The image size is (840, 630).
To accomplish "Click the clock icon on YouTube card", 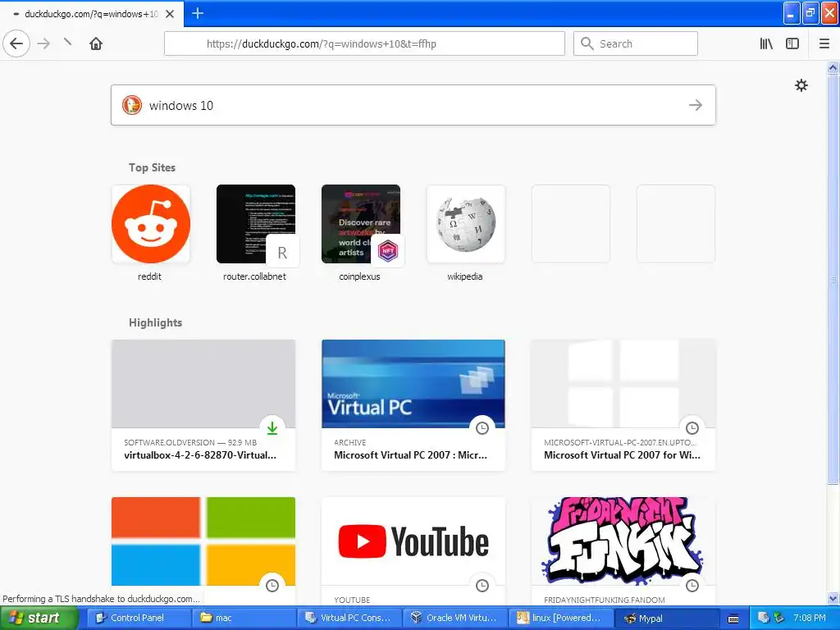I will pos(482,586).
